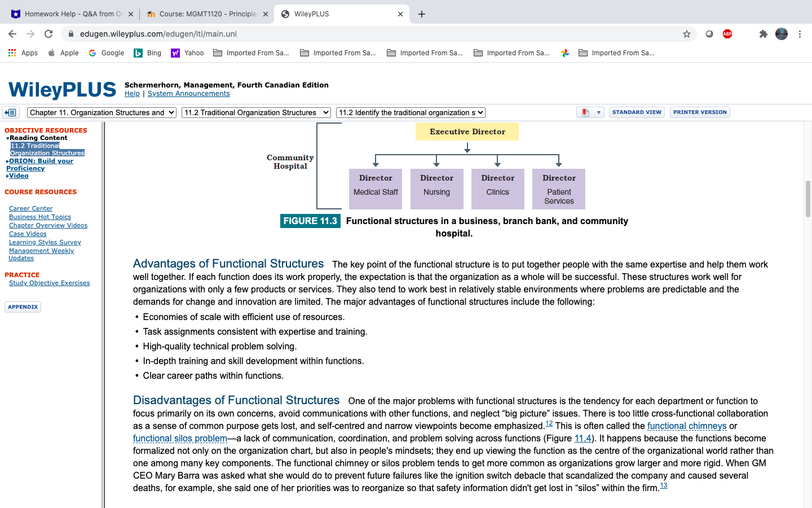Viewport: 812px width, 508px height.
Task: Click the STANDARD VIEW button
Action: point(637,112)
